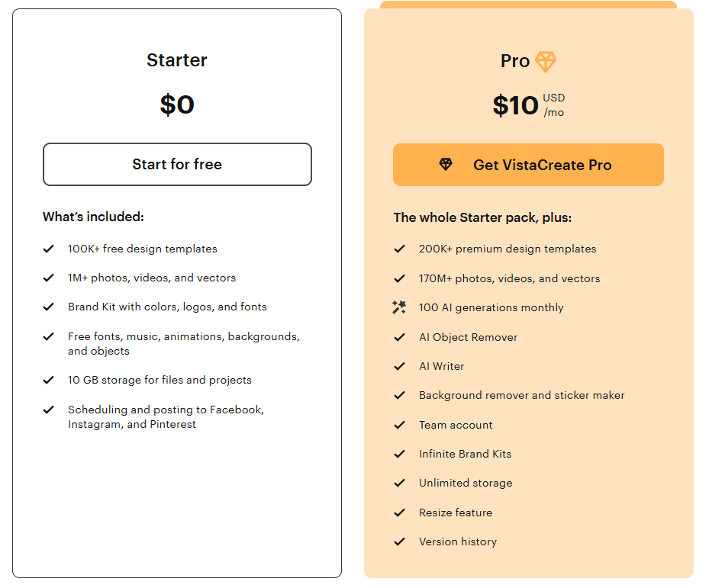The width and height of the screenshot is (709, 588).
Task: Click the diamond icon beside Pro heading
Action: (546, 62)
